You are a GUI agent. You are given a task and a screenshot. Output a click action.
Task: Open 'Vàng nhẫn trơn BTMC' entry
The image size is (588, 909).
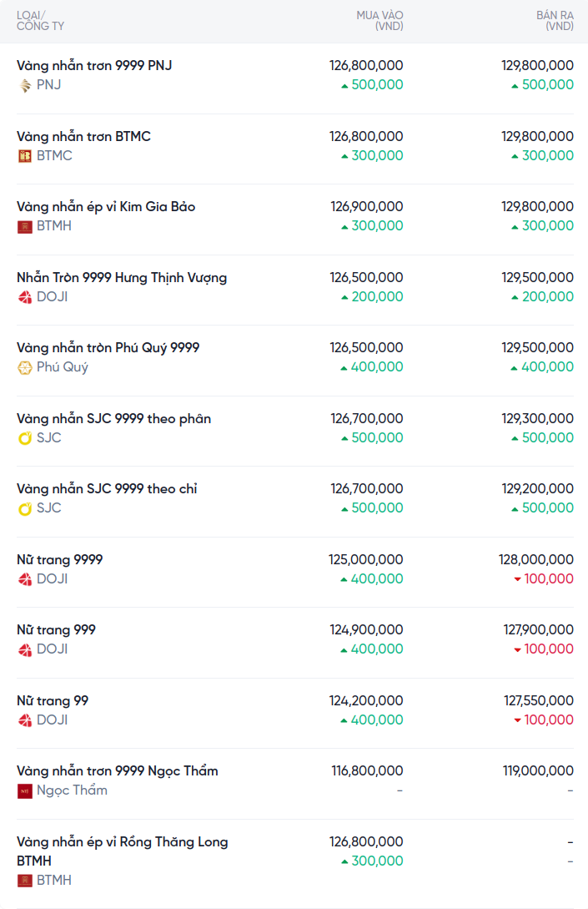point(83,136)
